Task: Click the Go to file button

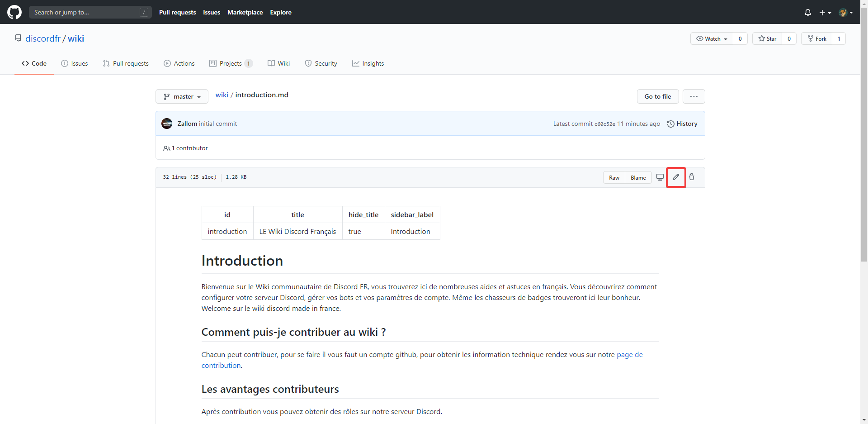Action: (658, 96)
